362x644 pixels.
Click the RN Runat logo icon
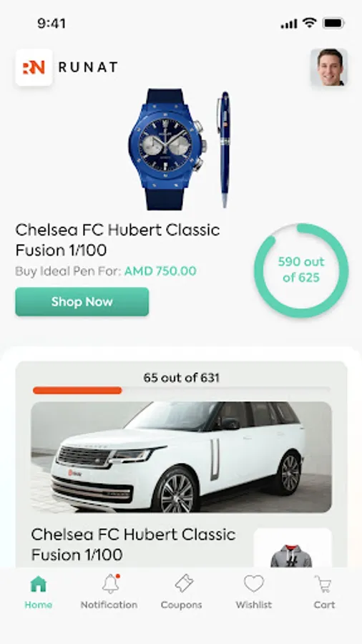(34, 67)
